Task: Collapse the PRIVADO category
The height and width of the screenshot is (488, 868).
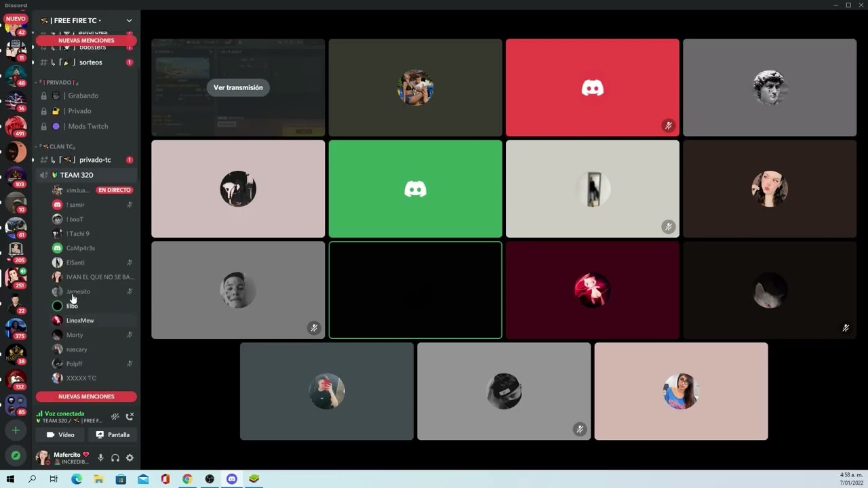Action: point(60,83)
